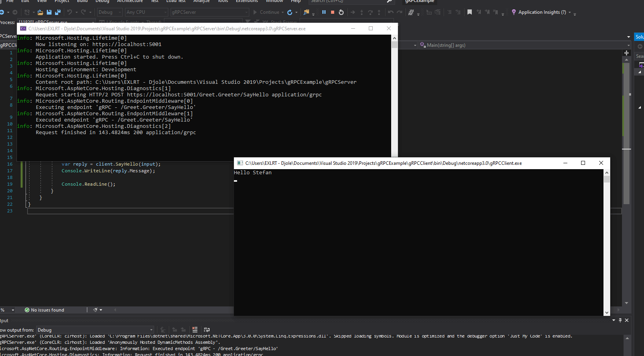Open the Output window position menu
The width and height of the screenshot is (644, 356).
[x=614, y=320]
